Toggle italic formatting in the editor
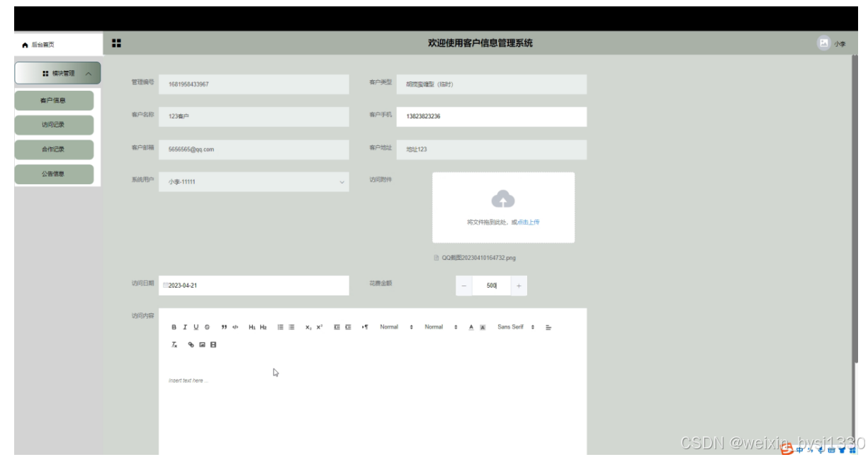Image resolution: width=868 pixels, height=457 pixels. (185, 327)
